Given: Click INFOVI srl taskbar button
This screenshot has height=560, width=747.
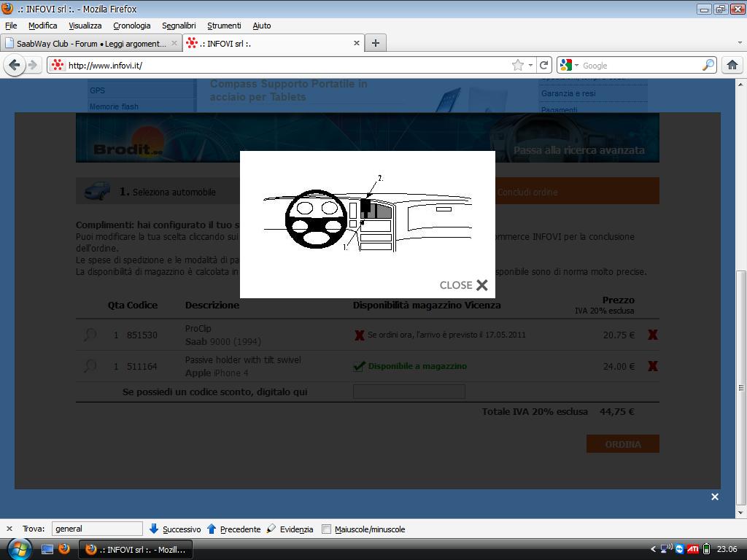Looking at the screenshot, I should tap(135, 550).
